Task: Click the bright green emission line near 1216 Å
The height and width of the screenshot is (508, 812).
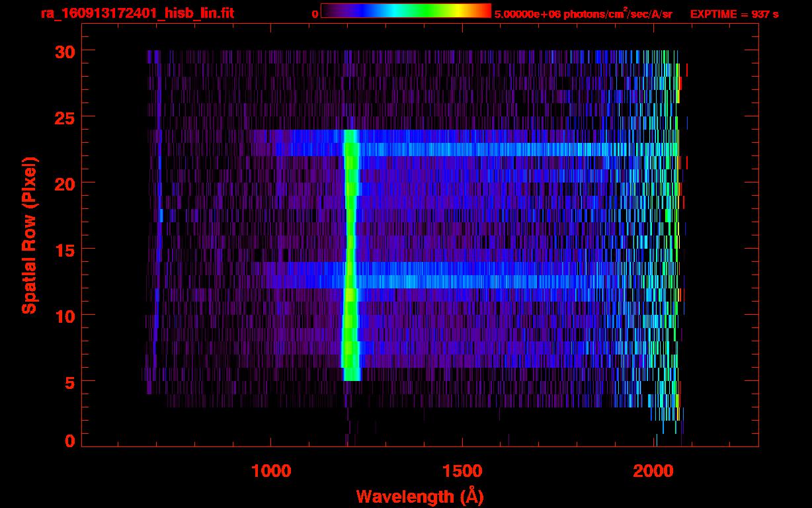Action: point(350,255)
